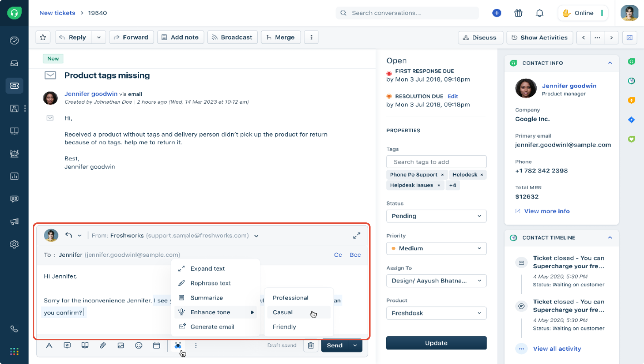
Task: Open the Discuss button
Action: point(480,37)
